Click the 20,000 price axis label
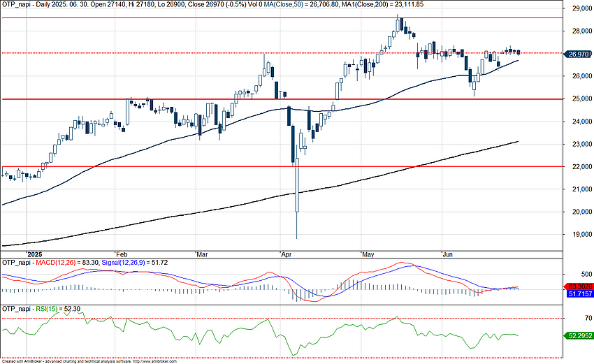 (x=583, y=212)
